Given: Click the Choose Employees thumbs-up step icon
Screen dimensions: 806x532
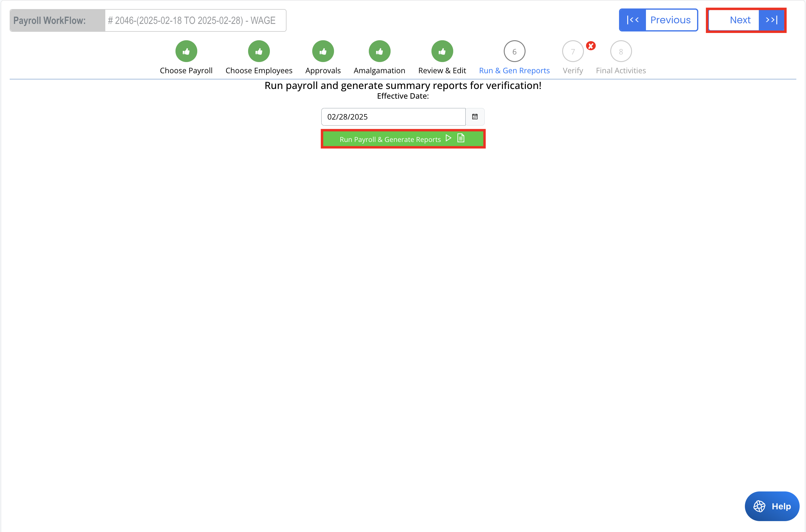Looking at the screenshot, I should [259, 51].
